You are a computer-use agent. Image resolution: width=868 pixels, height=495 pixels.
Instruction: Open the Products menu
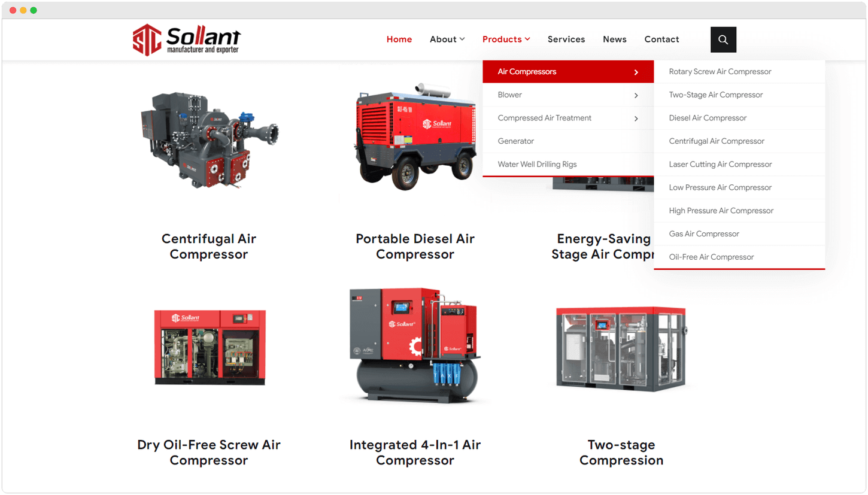tap(502, 40)
